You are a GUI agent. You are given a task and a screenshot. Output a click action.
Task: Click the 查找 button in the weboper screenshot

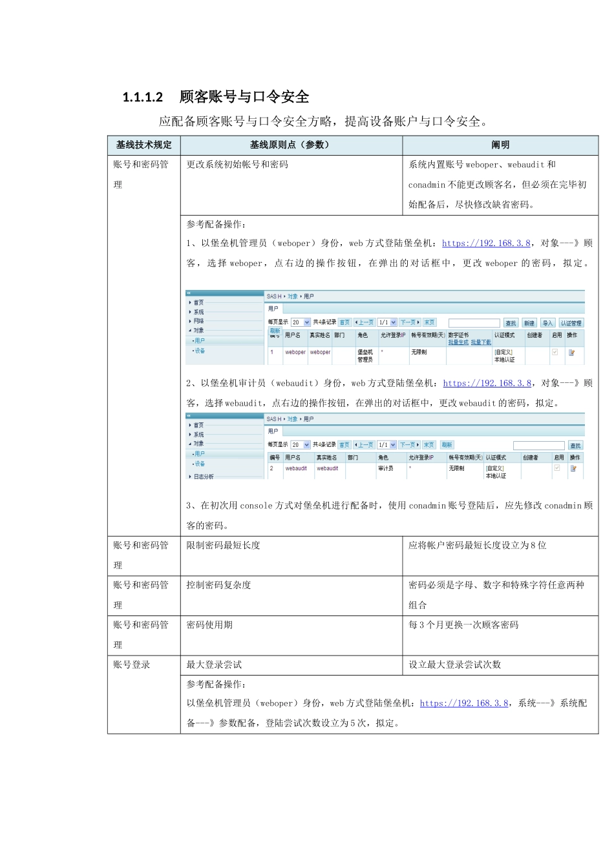511,323
